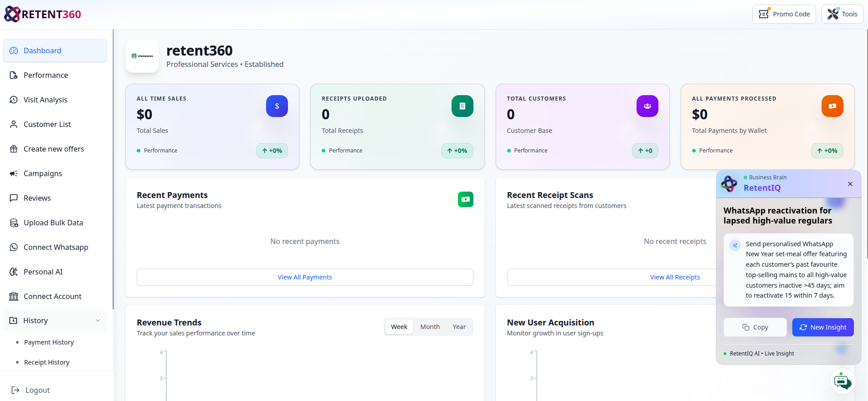
Task: Switch Revenue Trends to Year
Action: pyautogui.click(x=459, y=327)
